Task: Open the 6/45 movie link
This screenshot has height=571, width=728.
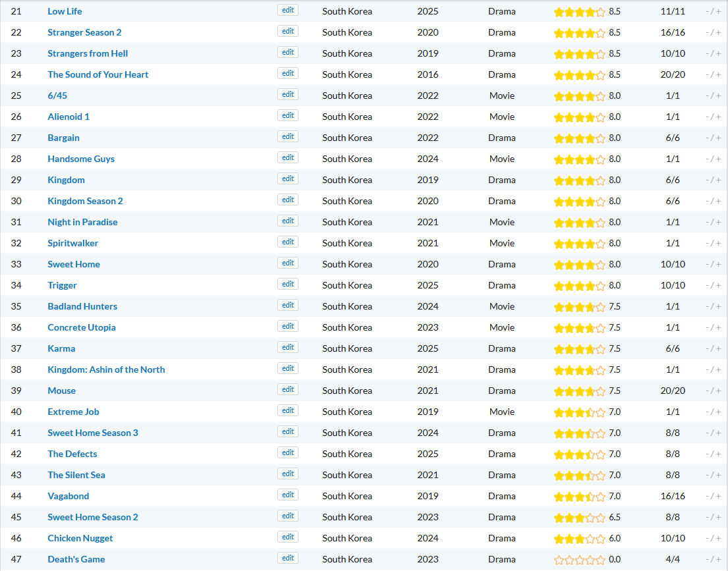Action: pos(57,95)
